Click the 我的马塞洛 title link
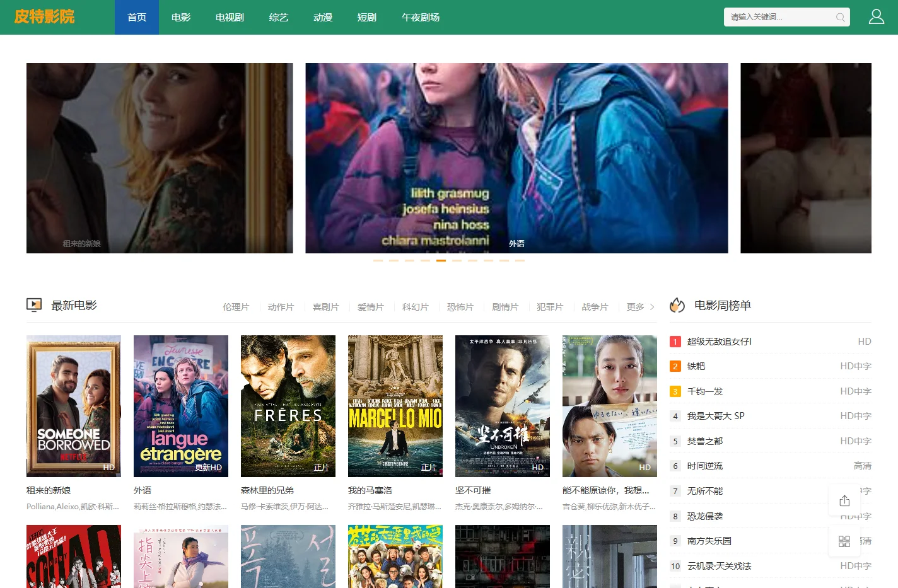 tap(370, 490)
